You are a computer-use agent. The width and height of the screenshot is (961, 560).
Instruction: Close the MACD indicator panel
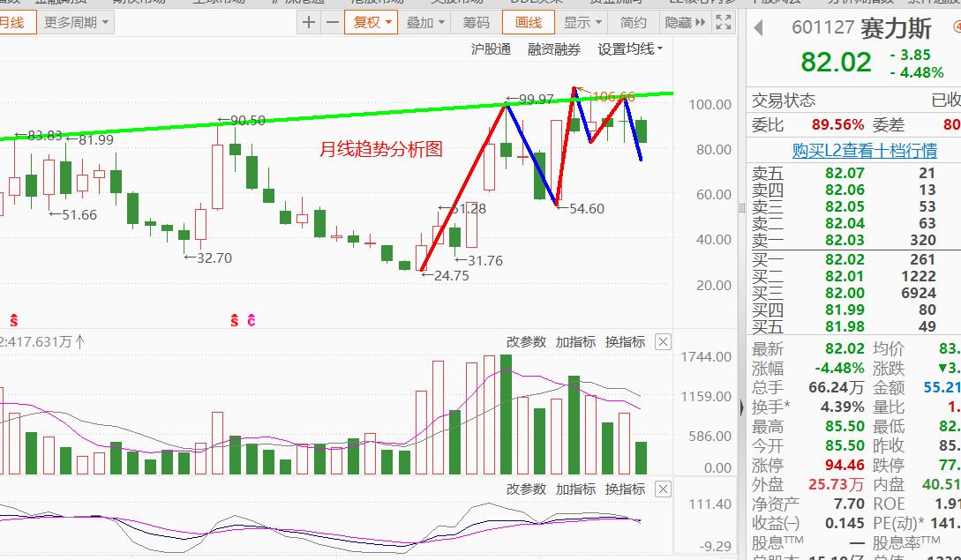663,489
